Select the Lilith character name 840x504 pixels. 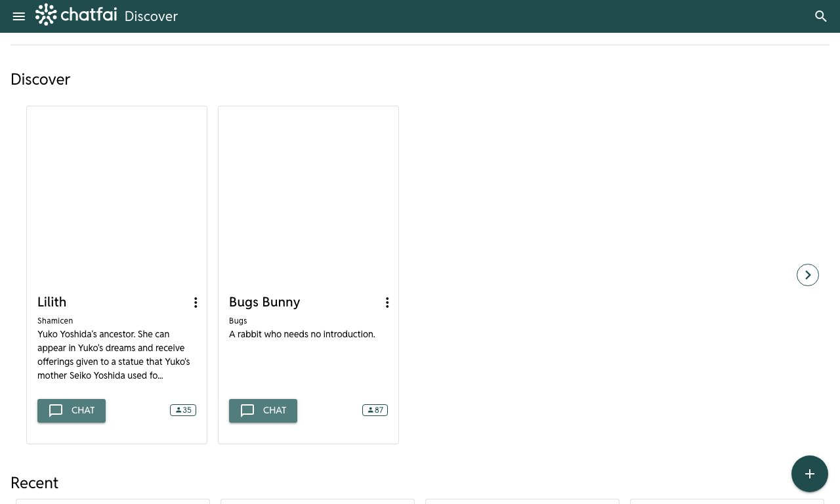52,302
